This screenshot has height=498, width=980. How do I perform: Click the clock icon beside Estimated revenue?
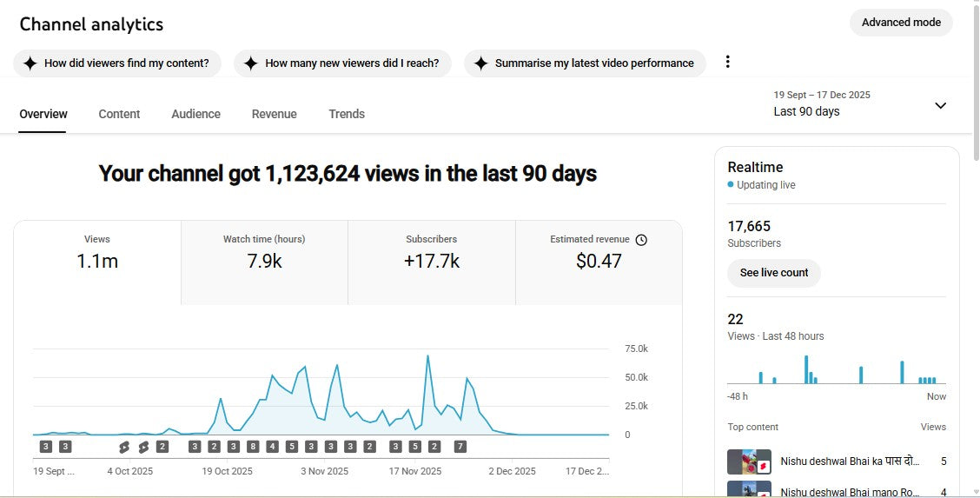pos(641,240)
